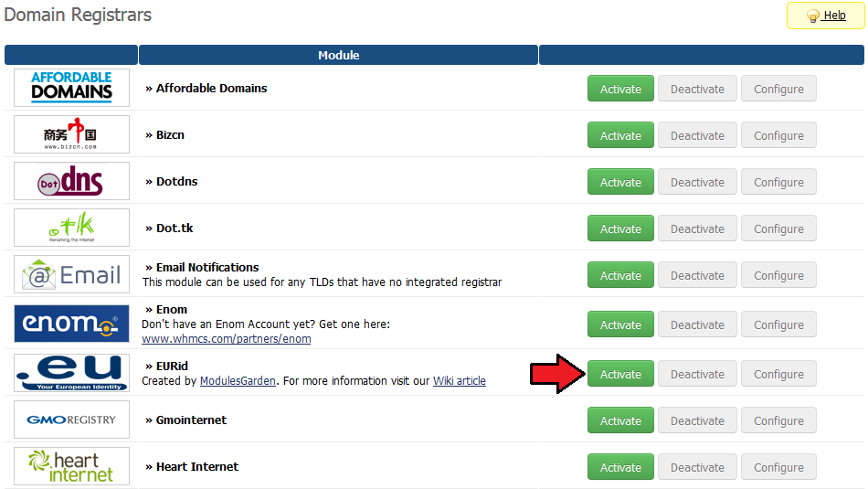Configure the Enom registrar

pos(778,324)
